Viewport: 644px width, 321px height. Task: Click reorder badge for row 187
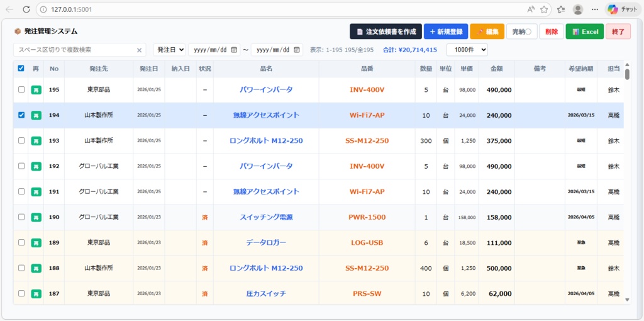coord(36,294)
